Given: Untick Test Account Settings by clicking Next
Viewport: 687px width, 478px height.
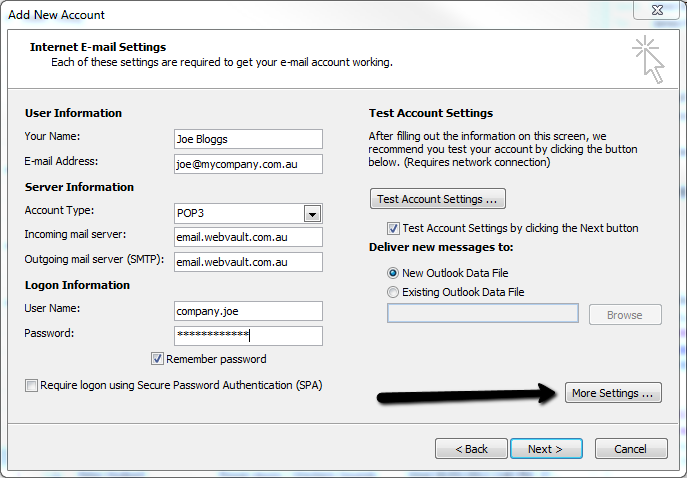Looking at the screenshot, I should coord(393,228).
